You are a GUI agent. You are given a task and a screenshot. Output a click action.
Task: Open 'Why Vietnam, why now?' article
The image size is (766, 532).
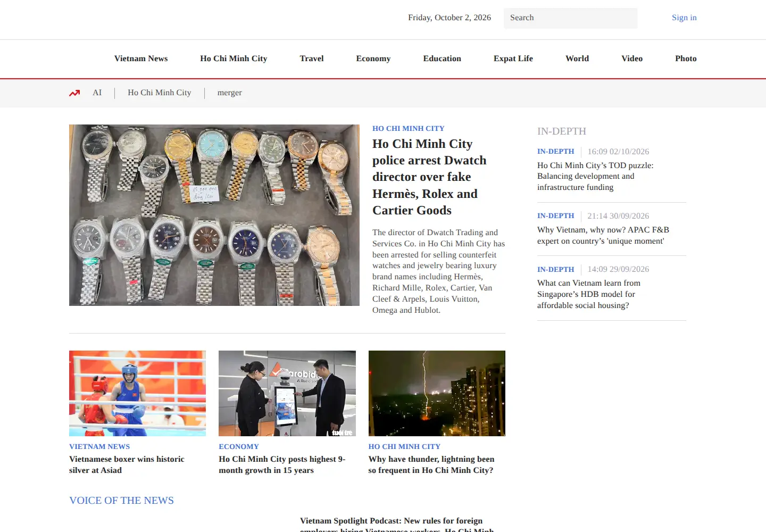603,235
